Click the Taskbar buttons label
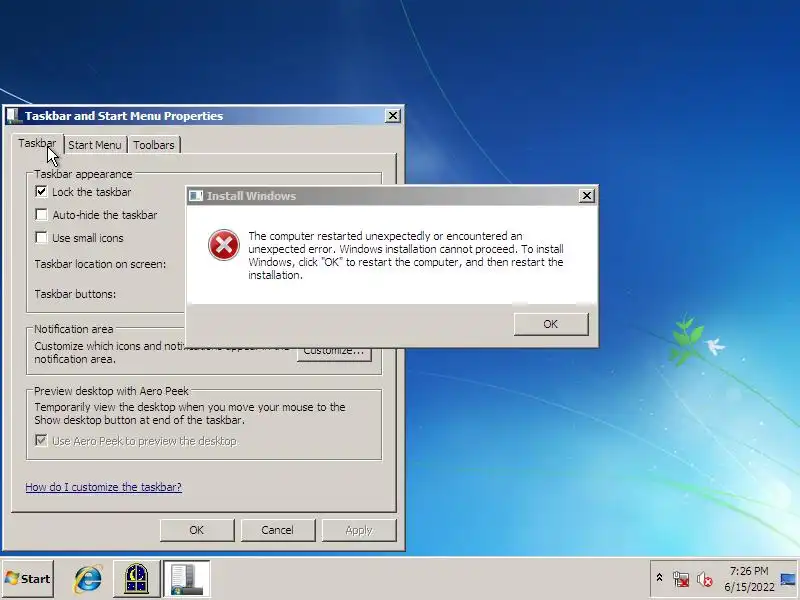The width and height of the screenshot is (800, 600). coord(75,294)
